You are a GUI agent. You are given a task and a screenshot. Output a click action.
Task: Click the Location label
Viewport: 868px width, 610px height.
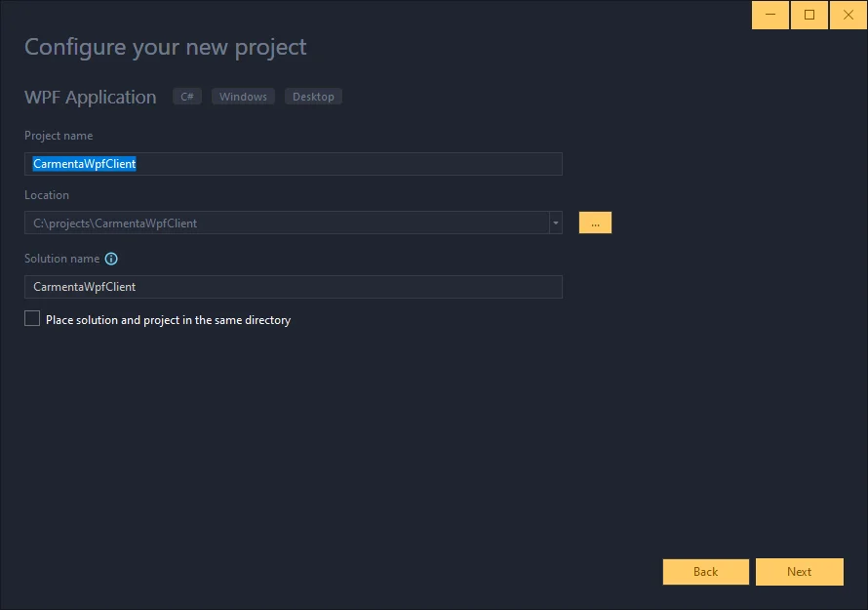pyautogui.click(x=47, y=195)
